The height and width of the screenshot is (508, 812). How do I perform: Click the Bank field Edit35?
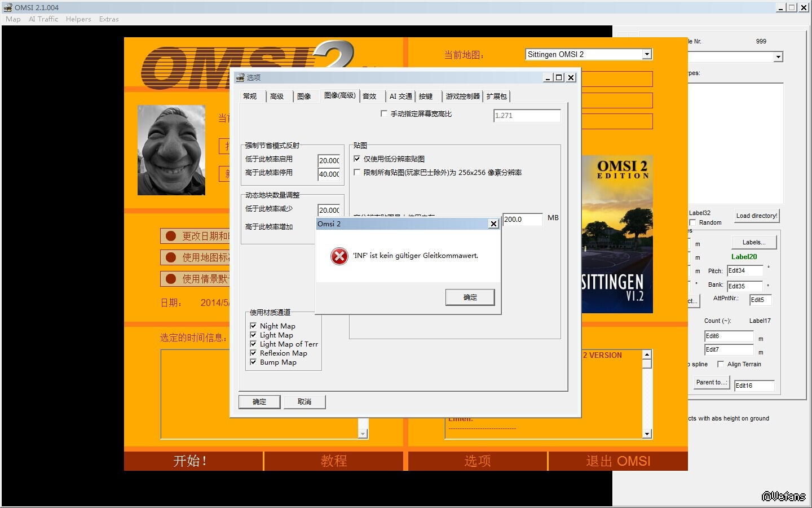745,287
